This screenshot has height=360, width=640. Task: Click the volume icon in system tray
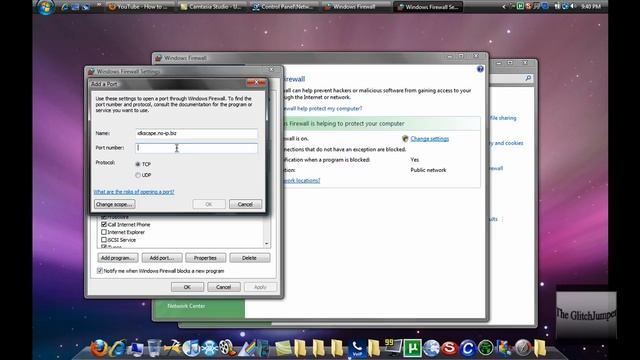573,6
